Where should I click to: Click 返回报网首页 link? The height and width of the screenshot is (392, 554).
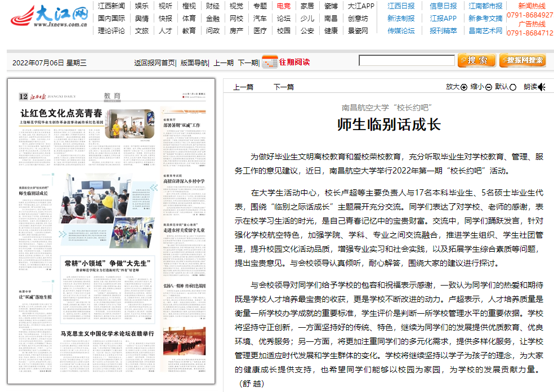click(x=154, y=63)
